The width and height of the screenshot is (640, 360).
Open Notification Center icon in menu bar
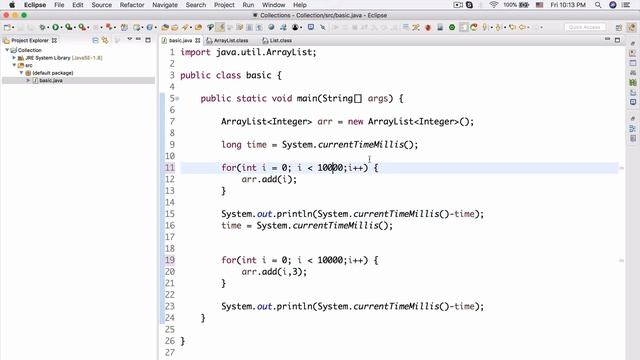[626, 5]
